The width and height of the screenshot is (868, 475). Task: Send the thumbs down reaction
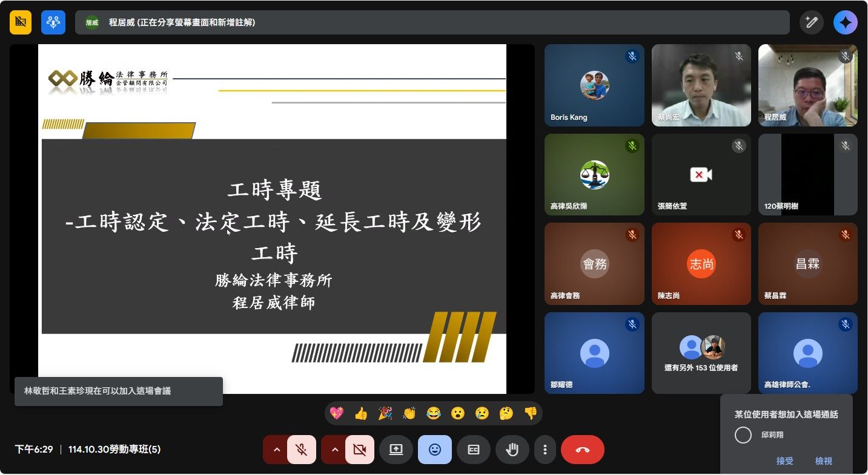[x=531, y=413]
